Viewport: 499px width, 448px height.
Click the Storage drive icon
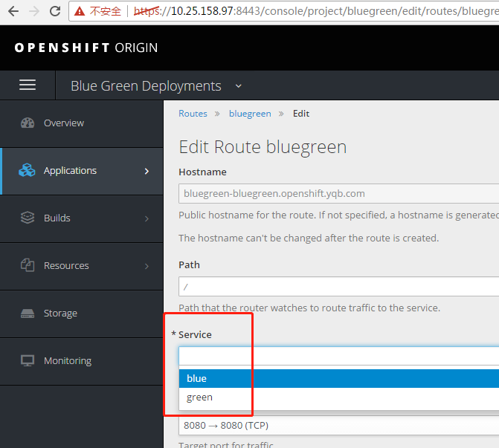tap(28, 314)
